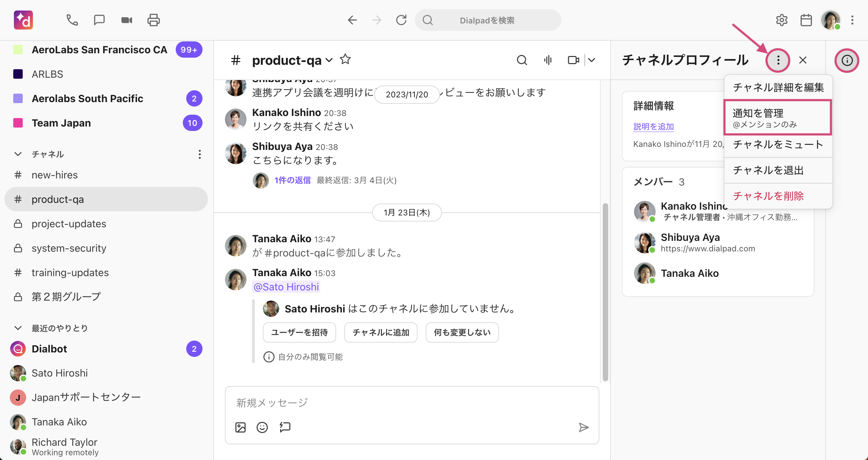Open dropdown arrow next to video call icon
The height and width of the screenshot is (460, 868).
click(592, 60)
